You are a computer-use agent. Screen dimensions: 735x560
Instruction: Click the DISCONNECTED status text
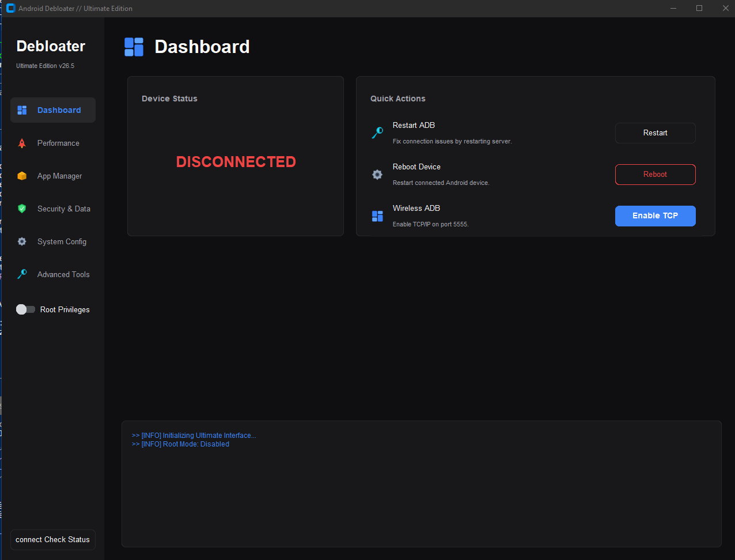tap(236, 162)
